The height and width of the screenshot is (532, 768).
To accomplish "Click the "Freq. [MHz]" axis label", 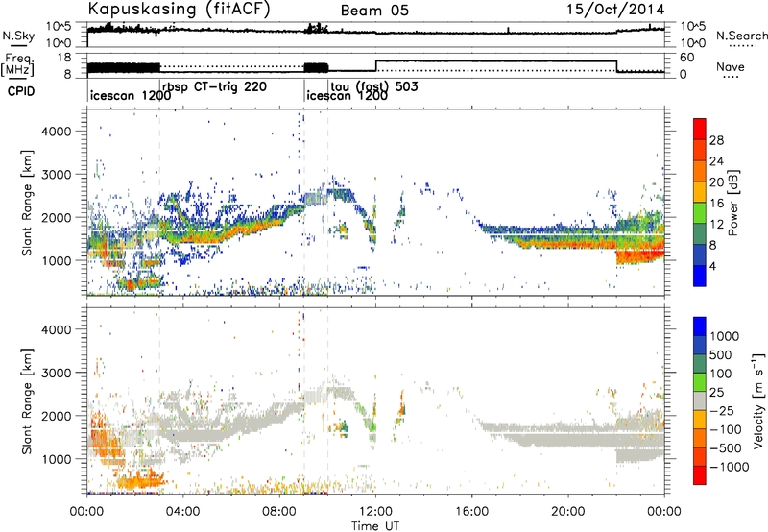I will pyautogui.click(x=17, y=64).
